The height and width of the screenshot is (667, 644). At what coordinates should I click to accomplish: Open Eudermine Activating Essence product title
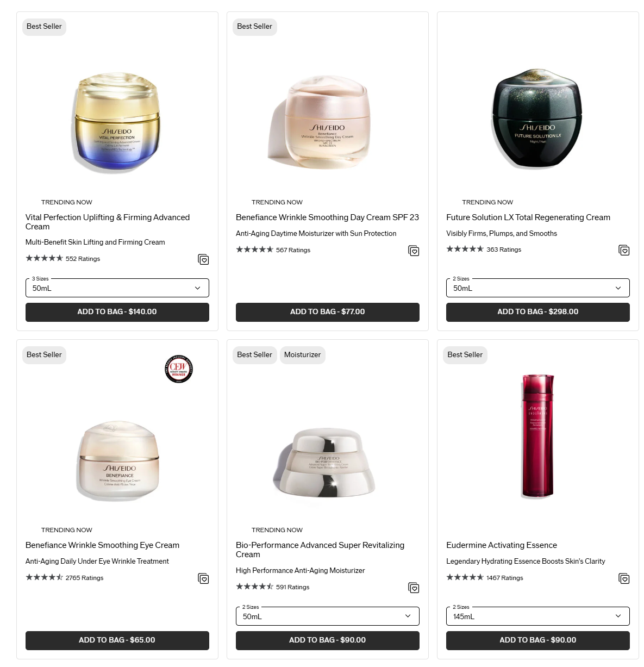(x=502, y=545)
